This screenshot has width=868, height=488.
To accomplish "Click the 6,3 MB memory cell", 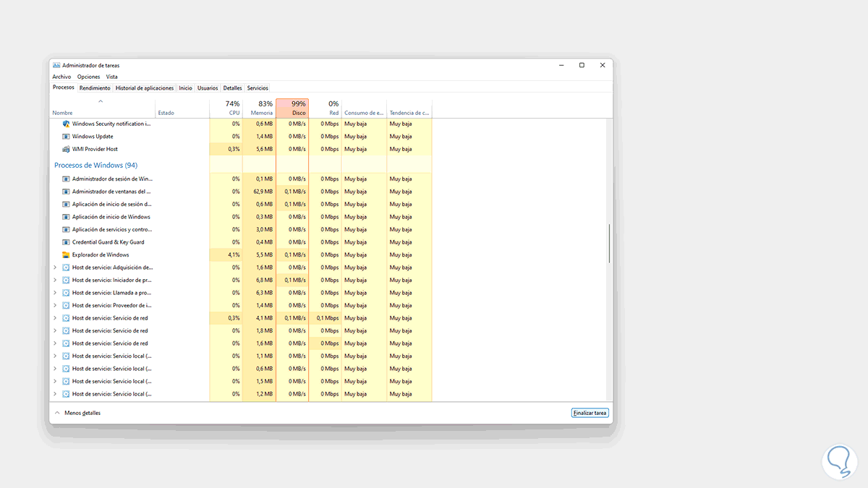I will click(x=259, y=293).
